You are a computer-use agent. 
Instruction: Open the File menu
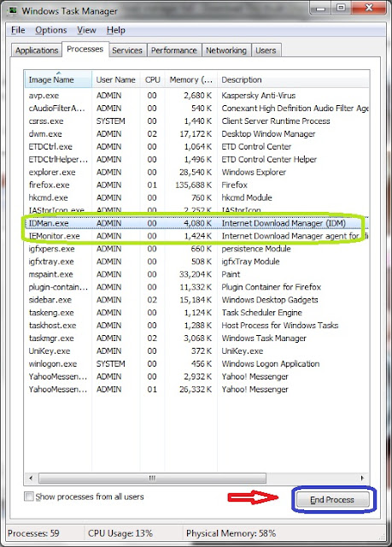tap(18, 31)
